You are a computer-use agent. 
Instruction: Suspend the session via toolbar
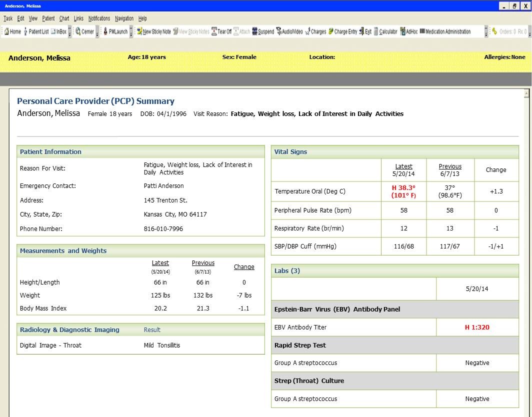[x=263, y=31]
